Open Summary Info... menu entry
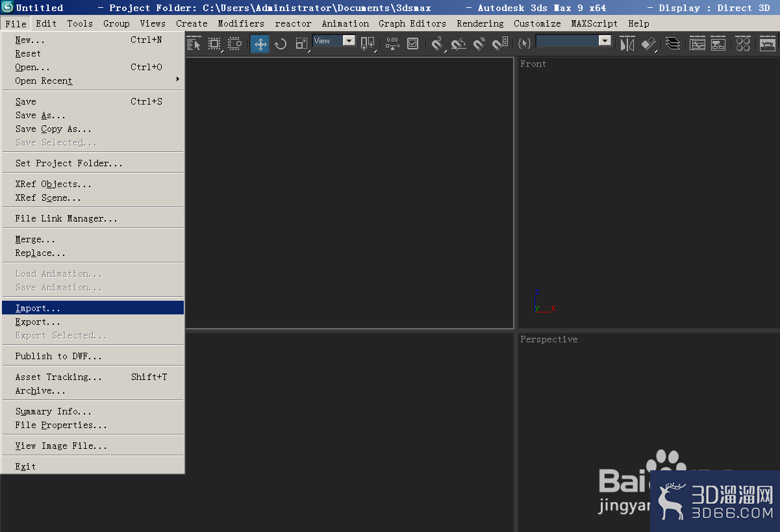 (92, 411)
